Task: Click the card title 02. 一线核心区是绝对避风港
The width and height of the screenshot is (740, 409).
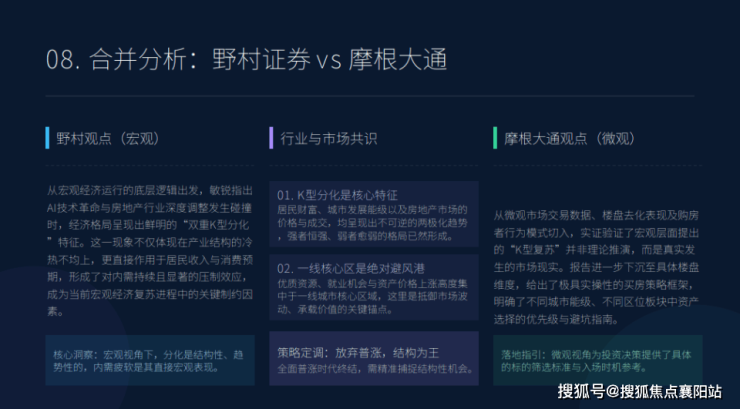Action: pos(351,268)
